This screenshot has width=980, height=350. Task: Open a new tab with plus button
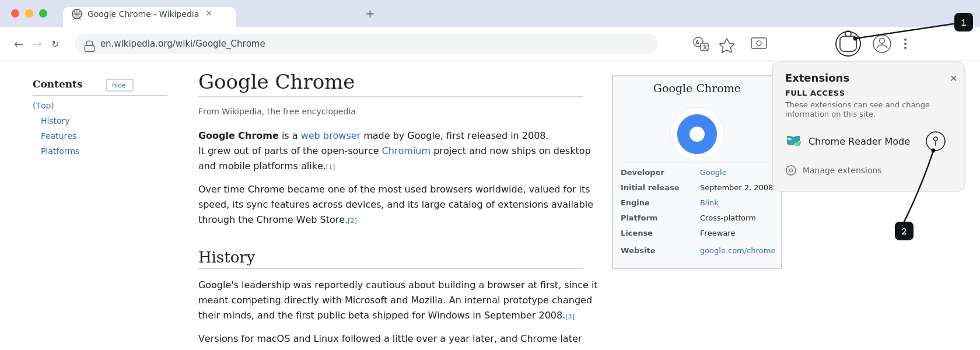point(370,14)
